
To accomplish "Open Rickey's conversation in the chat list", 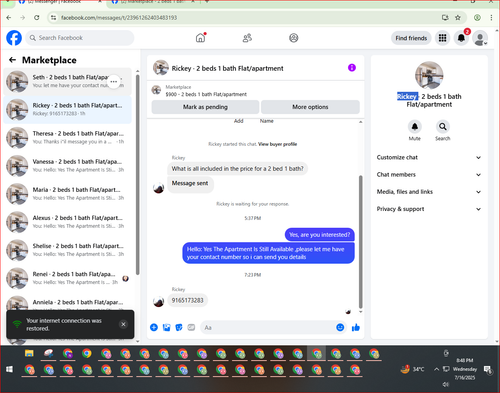I will coord(67,110).
